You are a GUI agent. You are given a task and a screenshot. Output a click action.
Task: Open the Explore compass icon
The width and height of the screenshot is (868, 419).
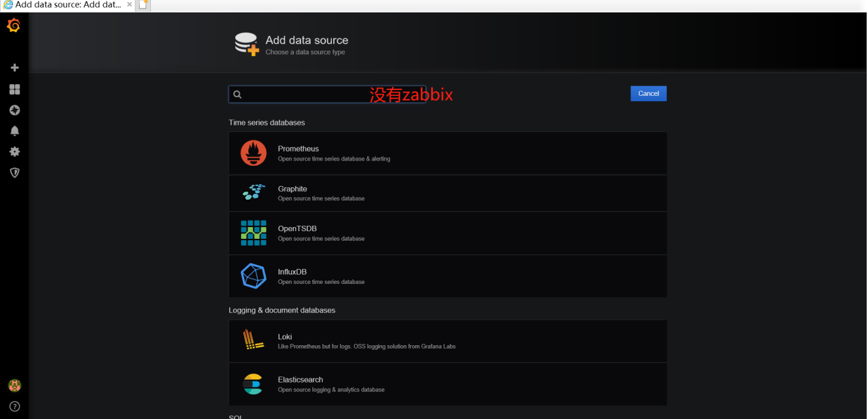(14, 110)
